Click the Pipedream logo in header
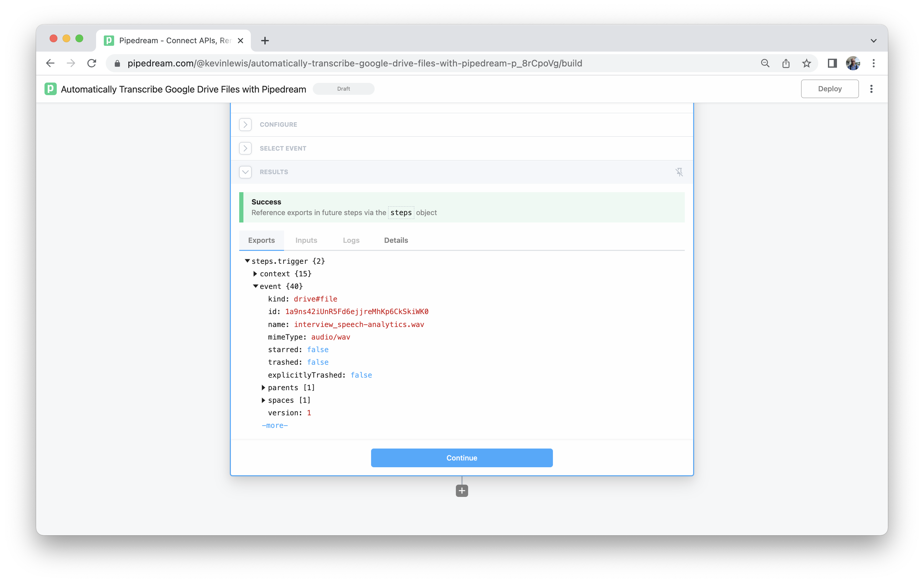The image size is (924, 583). (x=50, y=89)
